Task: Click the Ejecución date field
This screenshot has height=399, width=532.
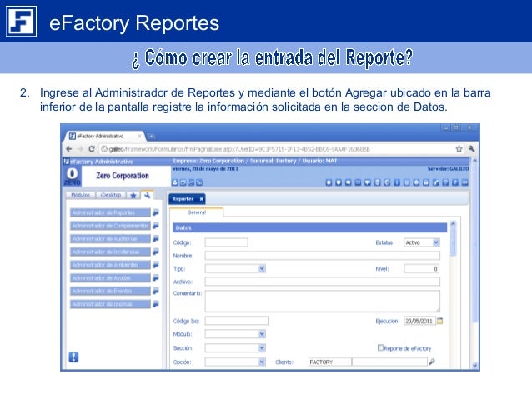Action: coord(419,321)
